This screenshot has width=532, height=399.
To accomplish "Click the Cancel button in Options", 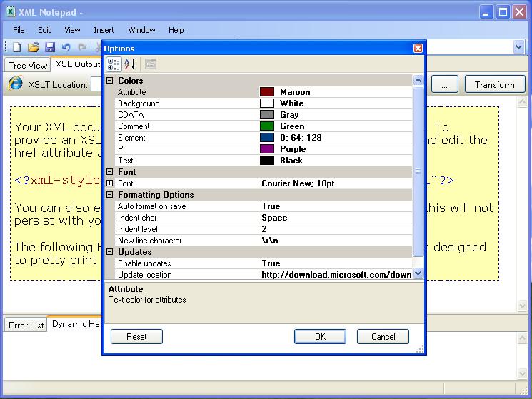I will point(383,337).
